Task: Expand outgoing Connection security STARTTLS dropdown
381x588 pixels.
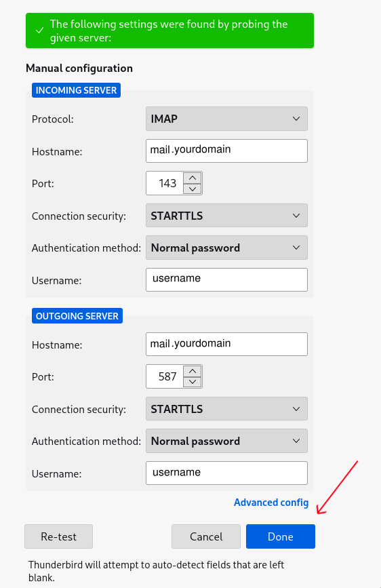Action: click(226, 409)
